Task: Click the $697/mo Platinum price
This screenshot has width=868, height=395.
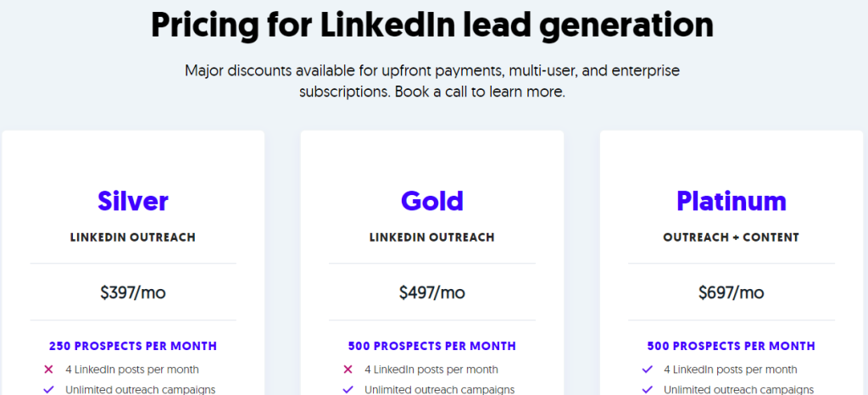Action: coord(731,292)
